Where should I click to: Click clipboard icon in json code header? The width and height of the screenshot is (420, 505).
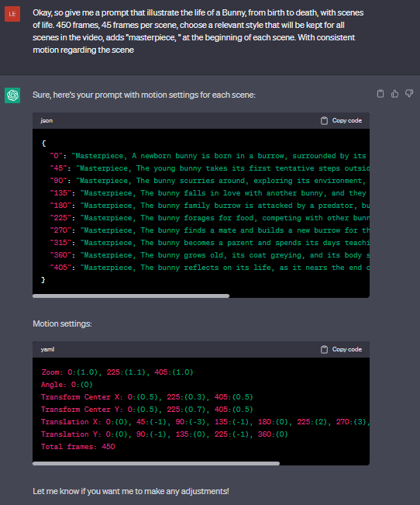(x=324, y=120)
